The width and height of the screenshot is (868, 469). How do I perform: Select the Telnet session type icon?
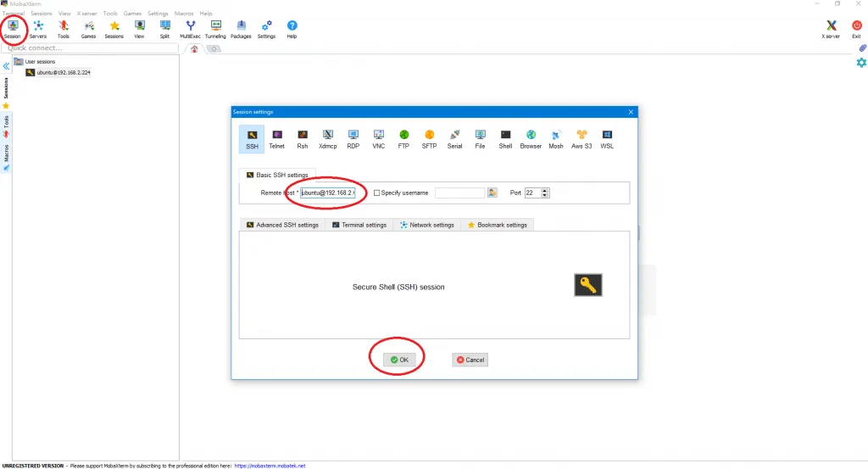(276, 138)
